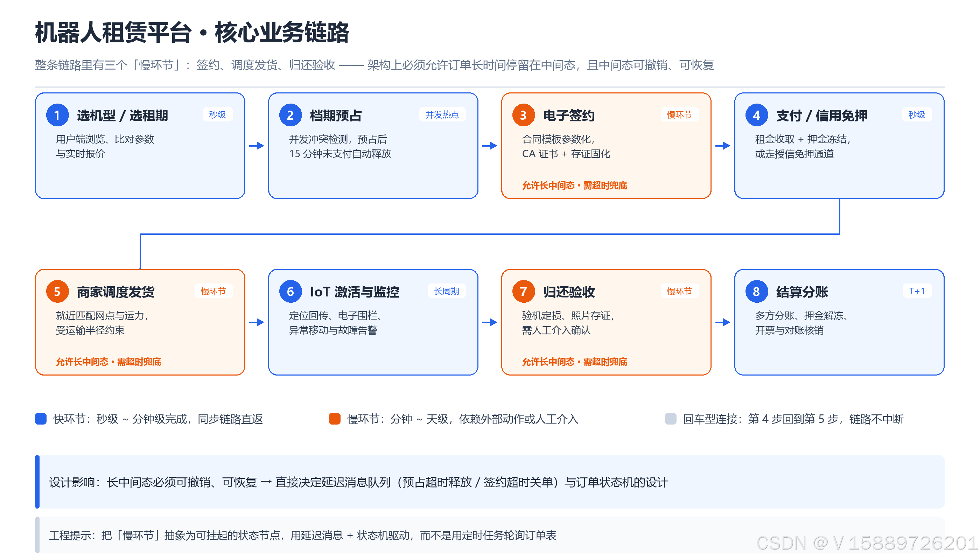
Task: Click the blue number 6 circle badge
Action: coord(290,292)
